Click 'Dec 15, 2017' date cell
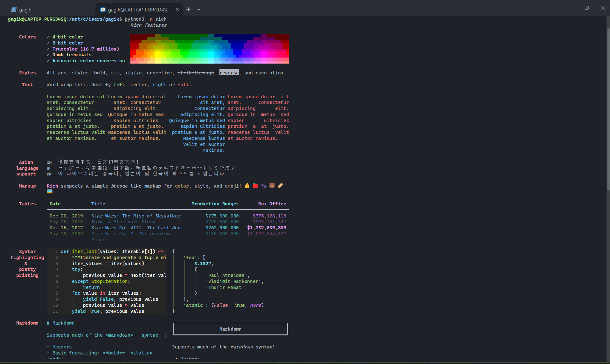 pos(66,228)
